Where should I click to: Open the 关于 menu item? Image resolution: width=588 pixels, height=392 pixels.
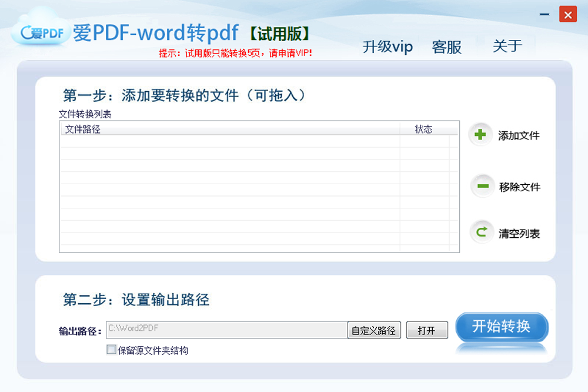pyautogui.click(x=507, y=46)
